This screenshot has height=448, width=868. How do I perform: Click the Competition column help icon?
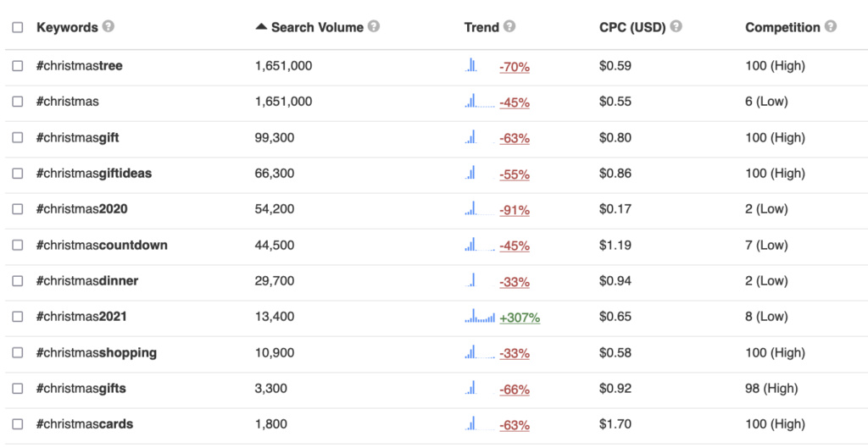click(830, 26)
